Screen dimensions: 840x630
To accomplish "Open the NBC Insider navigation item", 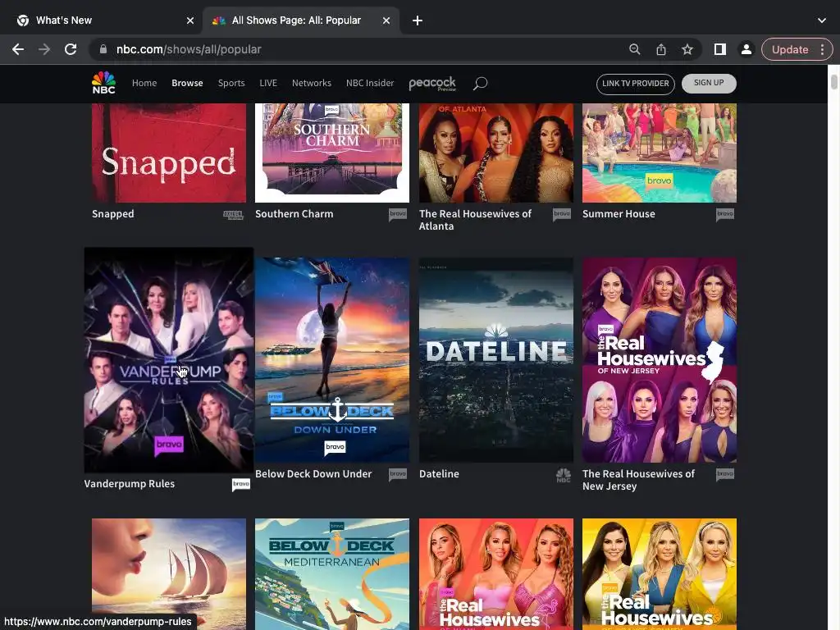I will pos(370,83).
